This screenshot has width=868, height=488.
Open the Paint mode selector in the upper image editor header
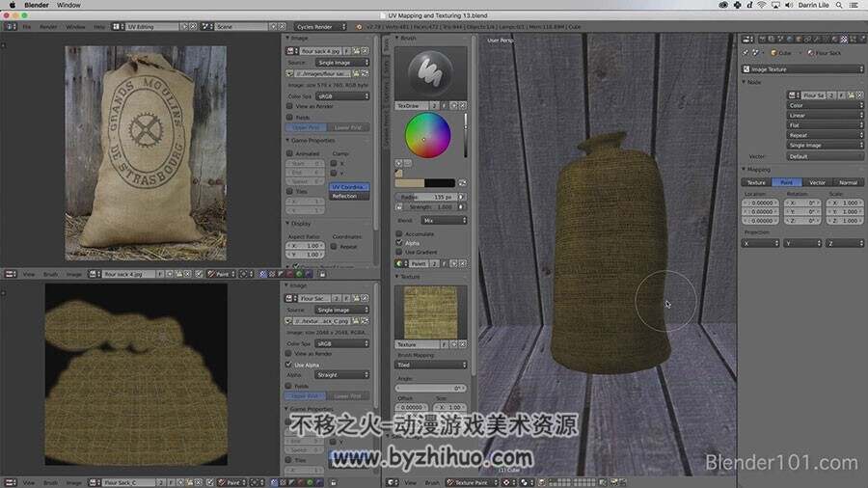[x=222, y=274]
